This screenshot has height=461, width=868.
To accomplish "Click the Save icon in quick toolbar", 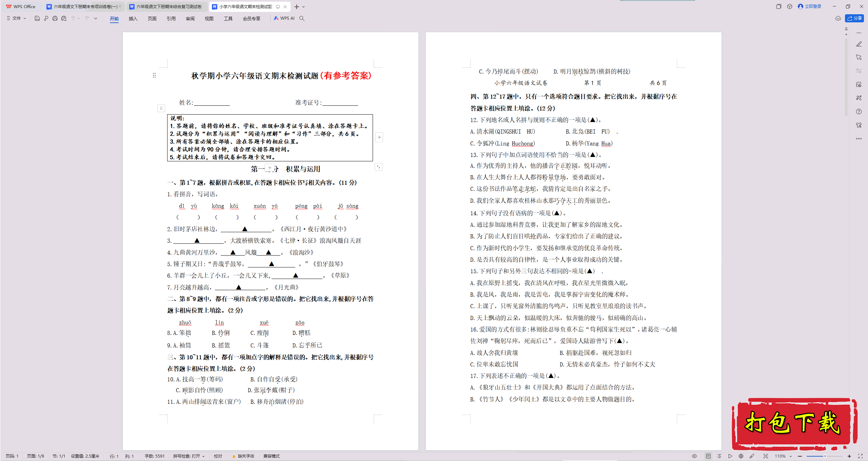I will [x=37, y=18].
